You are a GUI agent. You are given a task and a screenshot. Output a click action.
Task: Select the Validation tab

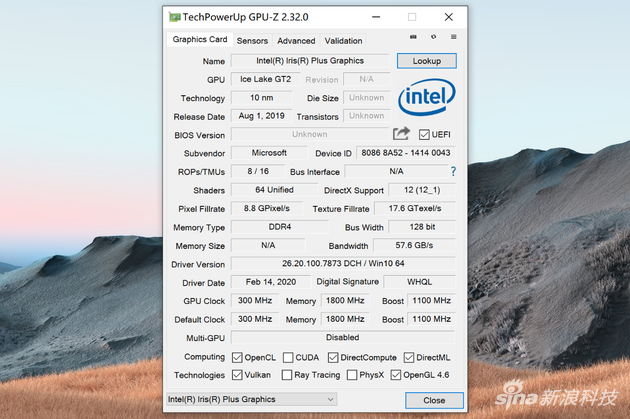[x=343, y=41]
